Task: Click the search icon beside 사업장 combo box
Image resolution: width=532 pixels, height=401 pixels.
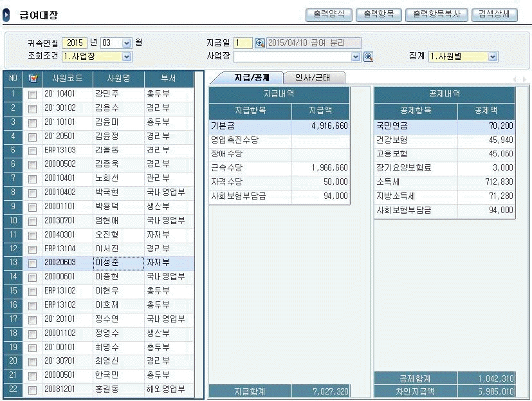Action: point(369,57)
